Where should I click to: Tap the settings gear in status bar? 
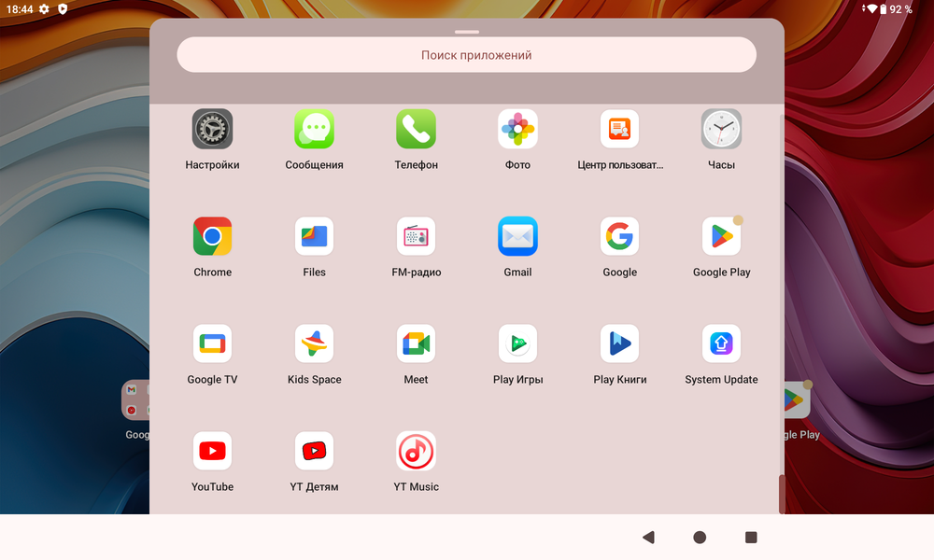pos(44,9)
